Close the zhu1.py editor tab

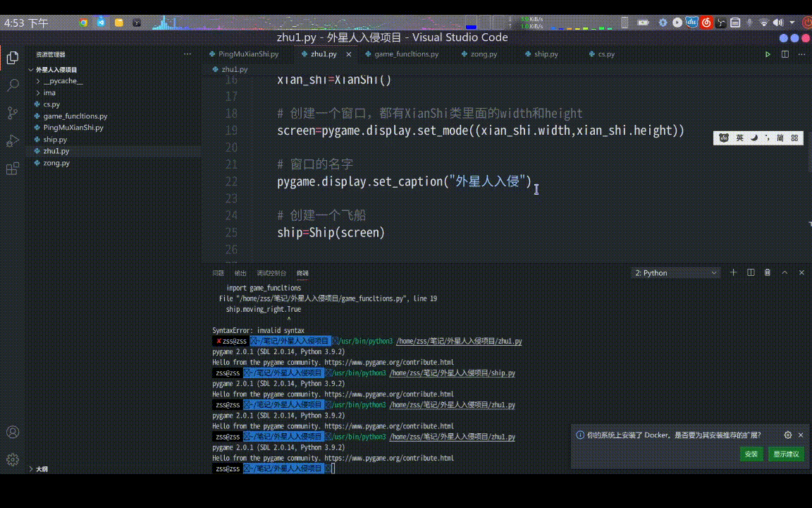tap(348, 54)
